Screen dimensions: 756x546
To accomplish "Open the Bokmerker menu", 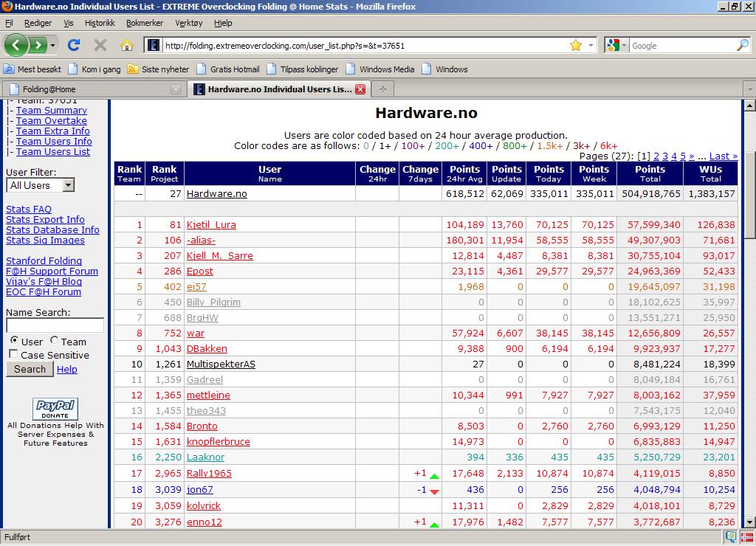I will click(x=145, y=23).
